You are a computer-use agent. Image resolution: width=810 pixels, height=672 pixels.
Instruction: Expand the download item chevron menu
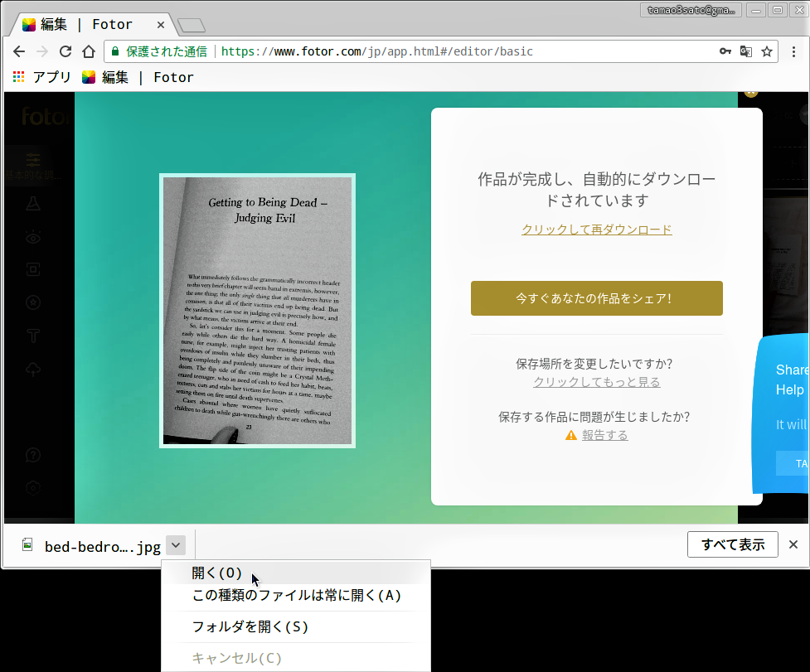[176, 545]
